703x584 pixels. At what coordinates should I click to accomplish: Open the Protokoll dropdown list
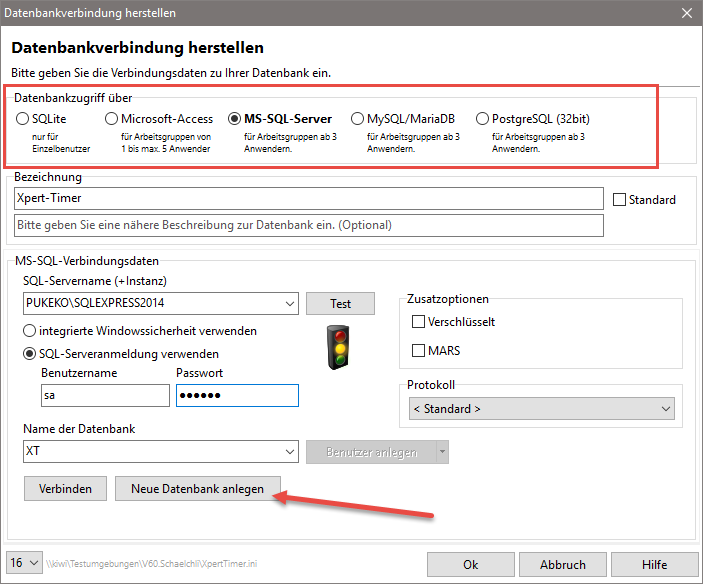[665, 408]
